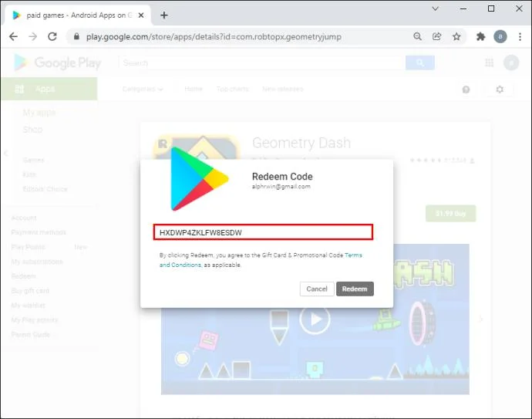Click the blue search magnifier button
Viewport: 532px width, 419px height.
[420, 63]
